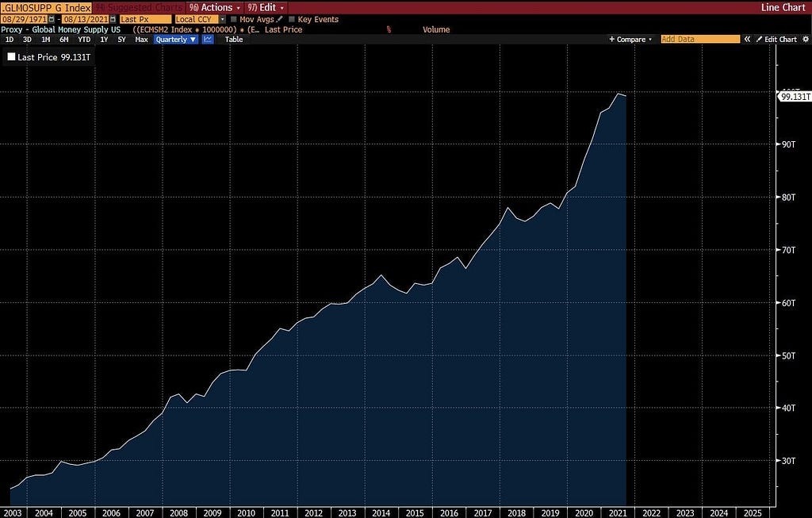Open the Compare dropdown
Image resolution: width=812 pixels, height=518 pixels.
click(630, 40)
